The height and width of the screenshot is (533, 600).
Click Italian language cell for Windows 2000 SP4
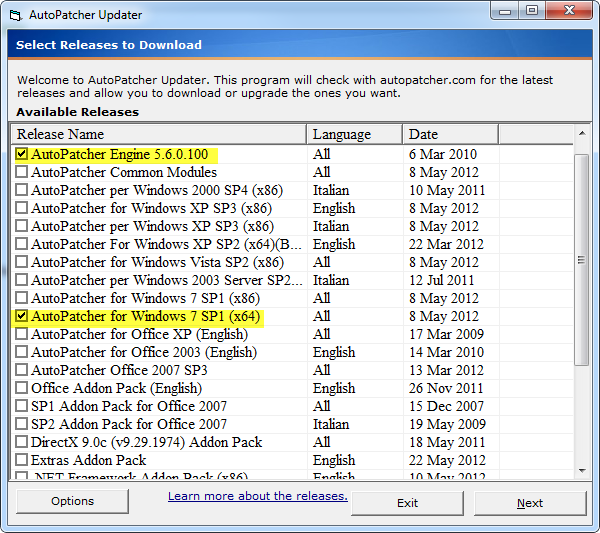(x=331, y=190)
